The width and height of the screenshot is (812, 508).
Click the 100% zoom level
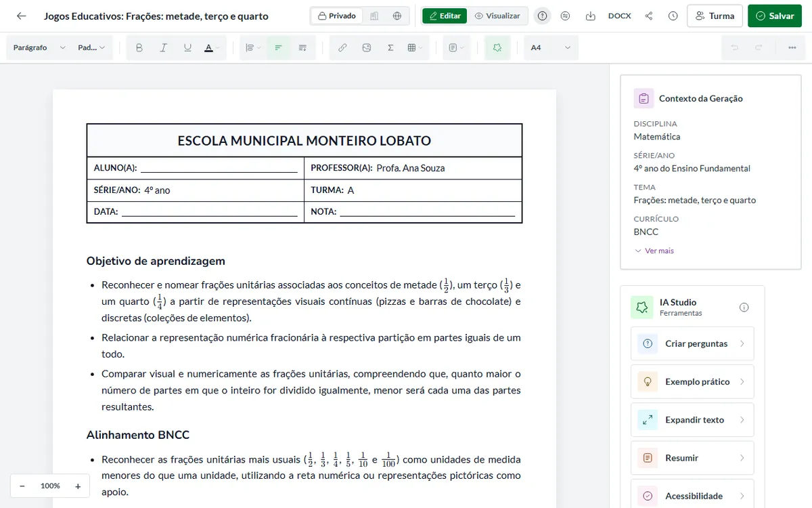pyautogui.click(x=50, y=486)
